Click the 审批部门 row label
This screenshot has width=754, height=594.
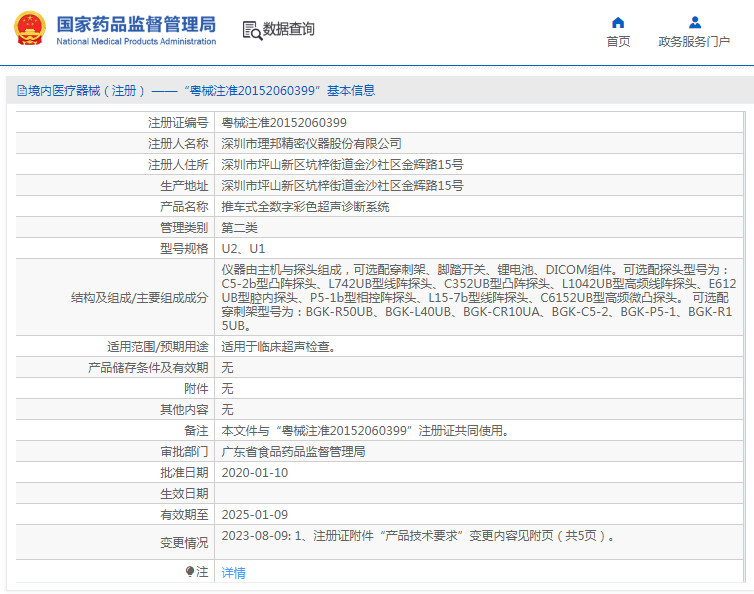[x=184, y=452]
